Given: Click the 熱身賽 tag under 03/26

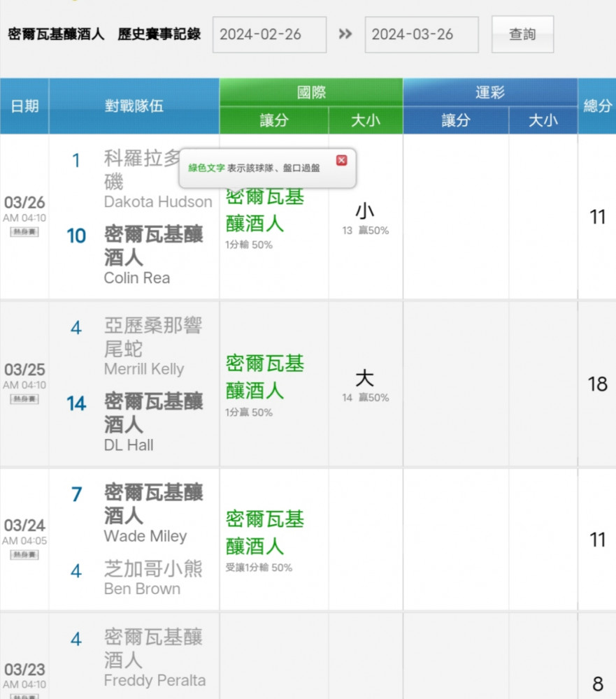Looking at the screenshot, I should point(24,232).
